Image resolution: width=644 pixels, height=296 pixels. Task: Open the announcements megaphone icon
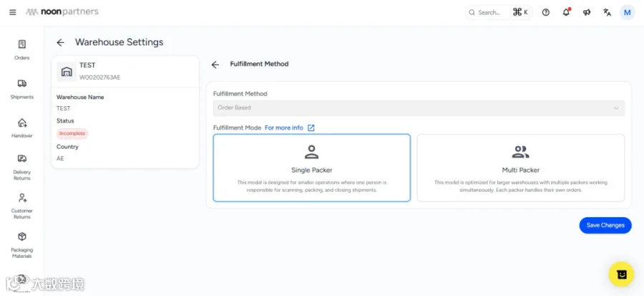coord(587,12)
